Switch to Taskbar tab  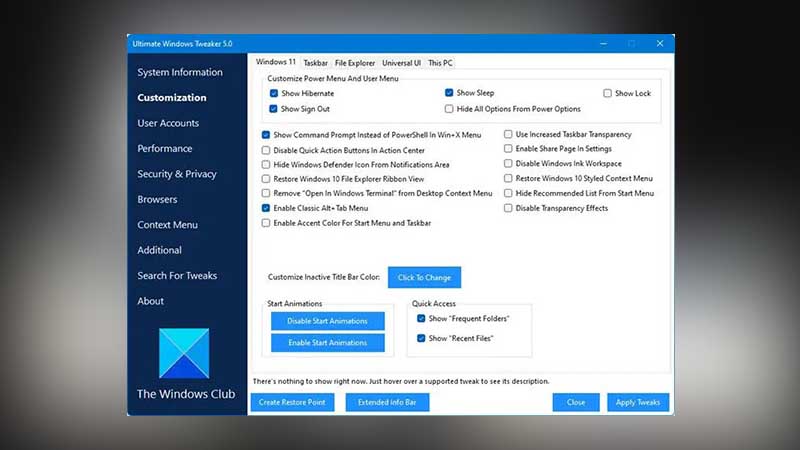pos(315,63)
